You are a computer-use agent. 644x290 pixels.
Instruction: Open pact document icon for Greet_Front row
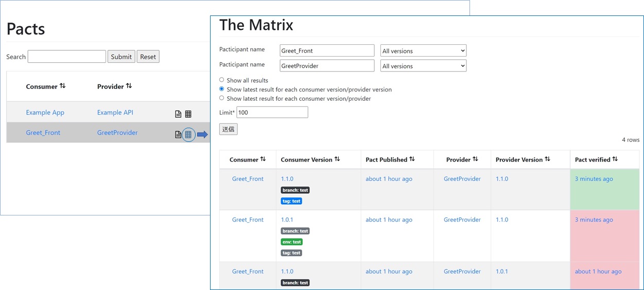click(178, 135)
